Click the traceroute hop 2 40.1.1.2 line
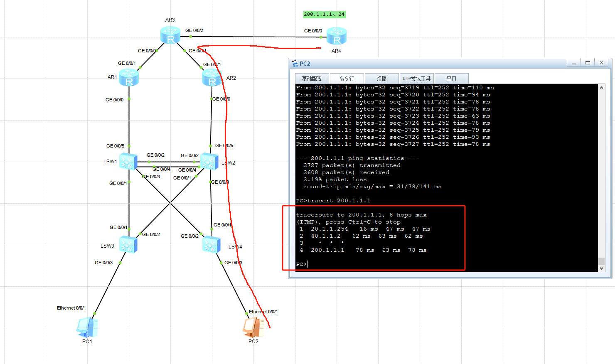This screenshot has width=615, height=364. coord(361,236)
